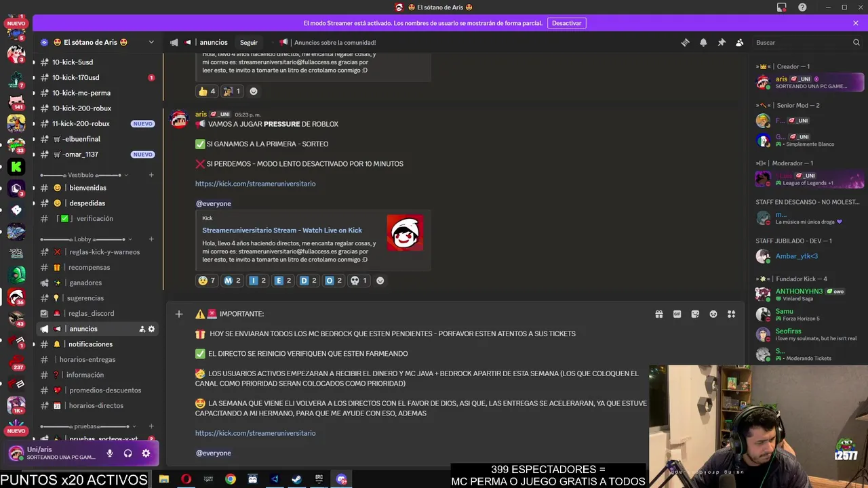This screenshot has height=488, width=868.
Task: Open kick.com link in message draft
Action: pyautogui.click(x=255, y=433)
